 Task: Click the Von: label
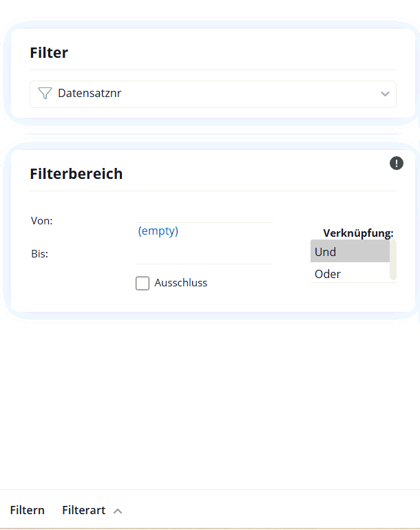pos(41,221)
